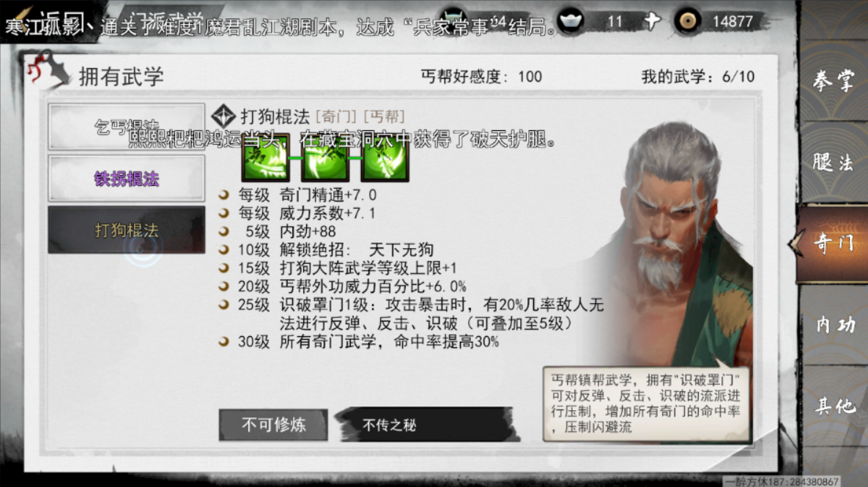Select 打狗棍法 in the martial arts list

point(126,230)
